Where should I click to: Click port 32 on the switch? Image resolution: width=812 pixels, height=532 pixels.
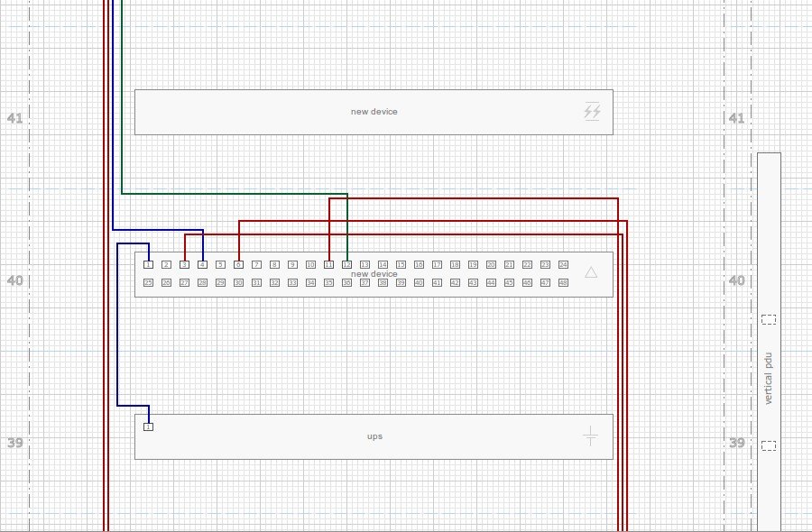(x=274, y=282)
